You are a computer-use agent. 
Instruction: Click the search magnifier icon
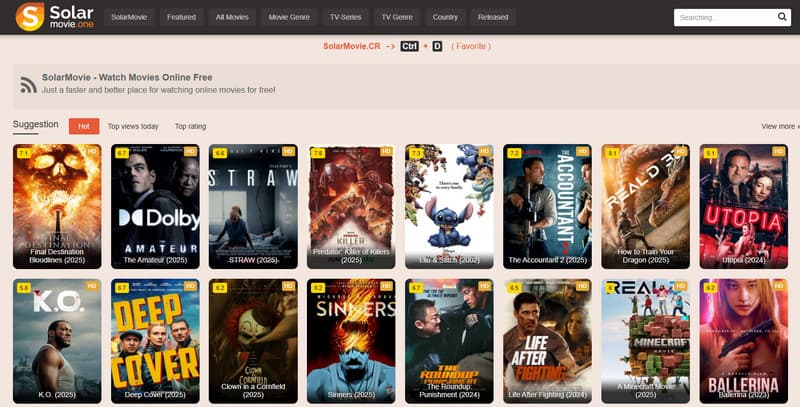tap(782, 17)
